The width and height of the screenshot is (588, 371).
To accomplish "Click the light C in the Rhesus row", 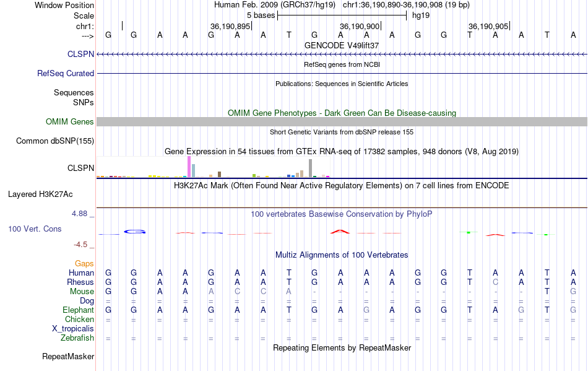I will coord(495,282).
